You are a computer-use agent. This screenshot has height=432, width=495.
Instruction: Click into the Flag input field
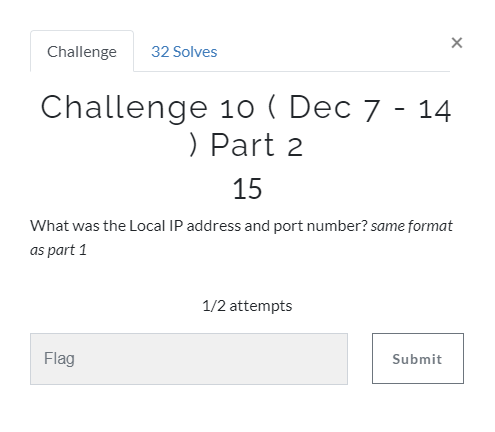pyautogui.click(x=189, y=359)
